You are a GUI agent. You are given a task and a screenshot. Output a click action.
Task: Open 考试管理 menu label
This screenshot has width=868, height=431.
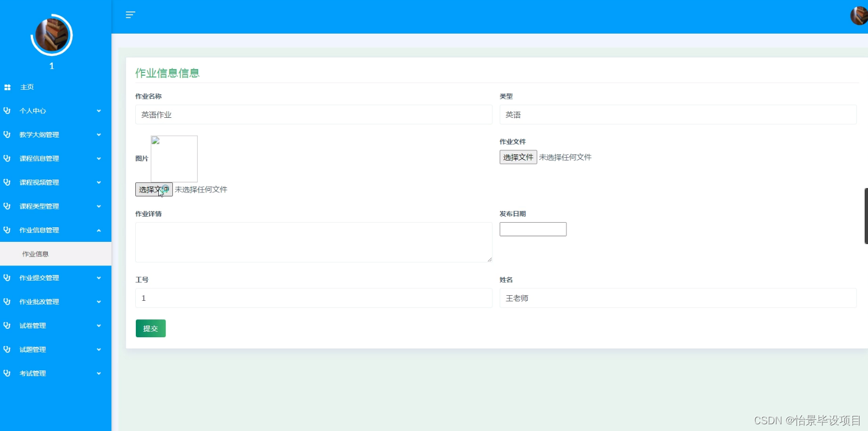[x=33, y=373]
